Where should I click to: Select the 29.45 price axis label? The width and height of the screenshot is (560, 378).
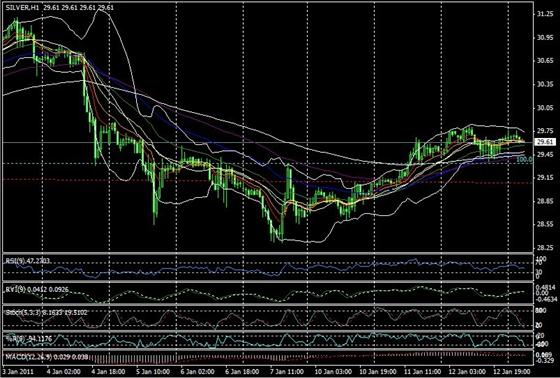point(545,155)
